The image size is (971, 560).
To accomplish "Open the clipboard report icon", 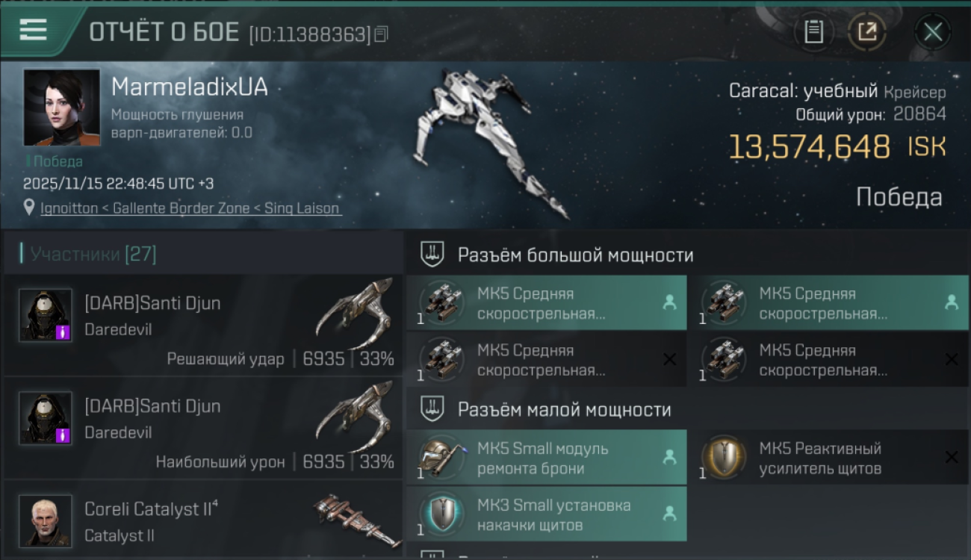I will click(x=813, y=32).
